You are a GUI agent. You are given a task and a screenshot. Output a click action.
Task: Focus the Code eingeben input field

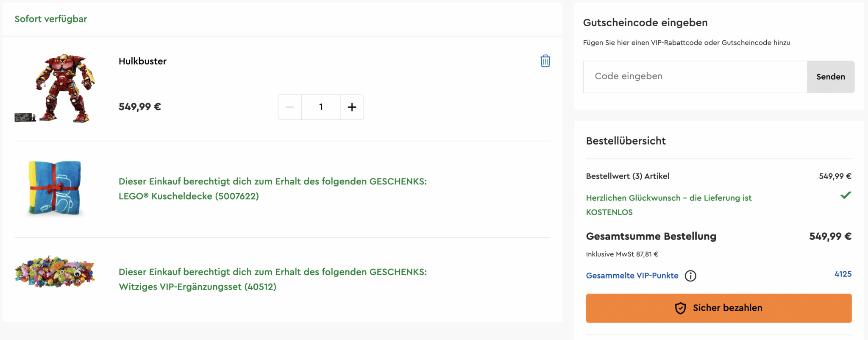[695, 77]
